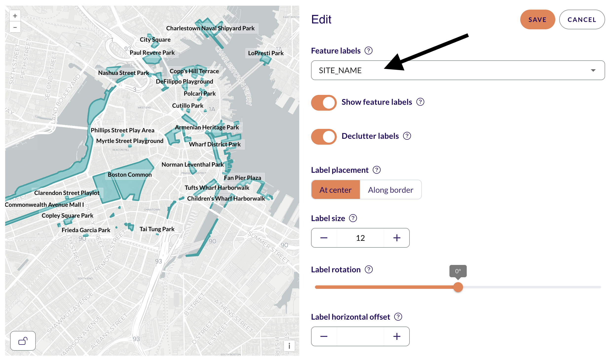Click the Frieda Garcia Park label

tap(86, 230)
